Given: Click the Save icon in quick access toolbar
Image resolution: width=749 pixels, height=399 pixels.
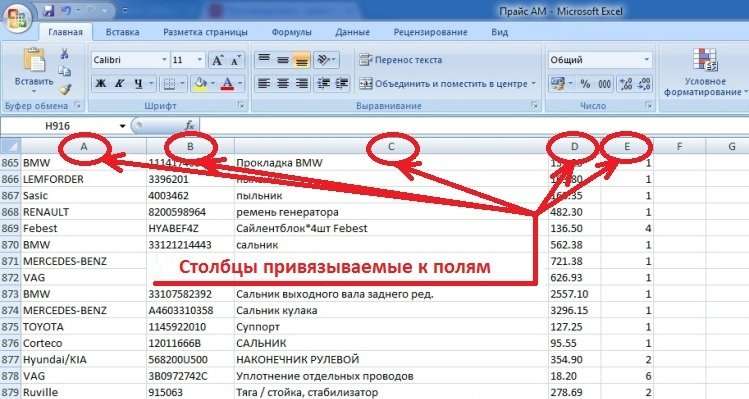Looking at the screenshot, I should click(x=48, y=10).
